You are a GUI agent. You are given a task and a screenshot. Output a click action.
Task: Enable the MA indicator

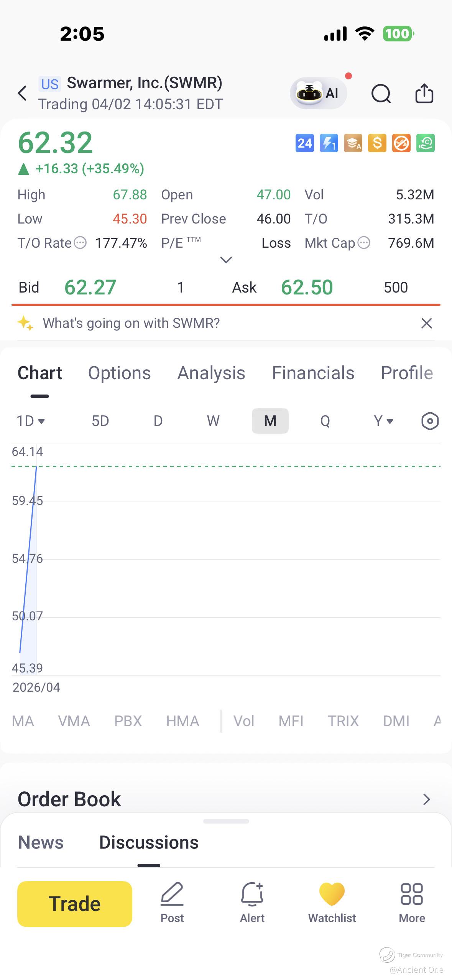coord(23,721)
